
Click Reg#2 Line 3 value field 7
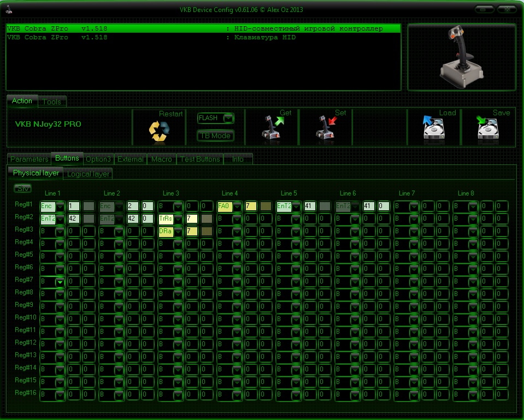pyautogui.click(x=192, y=219)
